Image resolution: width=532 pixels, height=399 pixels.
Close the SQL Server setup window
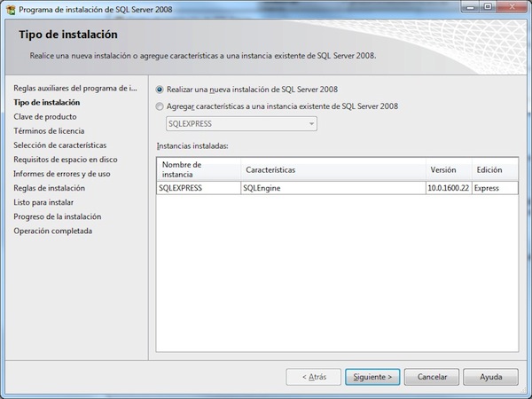tap(512, 7)
